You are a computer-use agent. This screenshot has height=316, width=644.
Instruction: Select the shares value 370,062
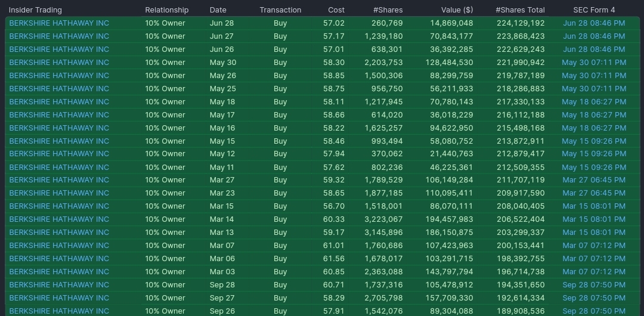pyautogui.click(x=388, y=154)
